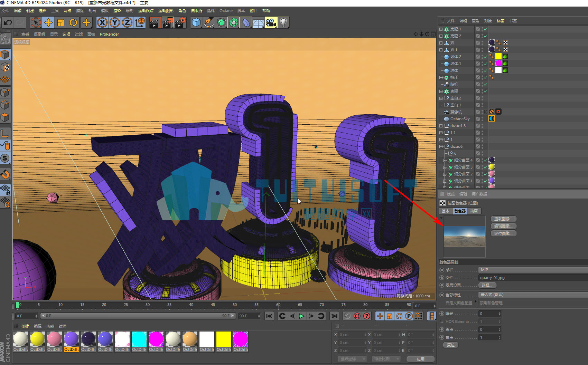
Task: Toggle Y axis lock icon
Action: click(114, 23)
